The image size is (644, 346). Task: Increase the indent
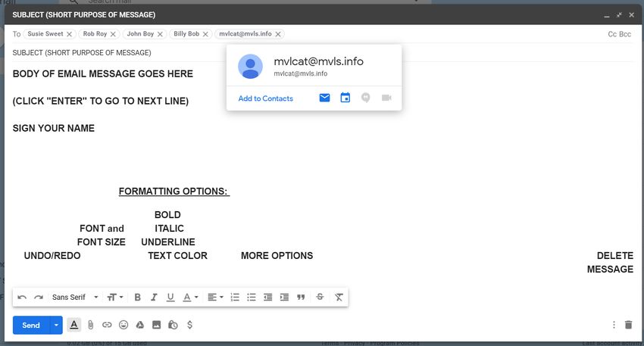tap(284, 297)
